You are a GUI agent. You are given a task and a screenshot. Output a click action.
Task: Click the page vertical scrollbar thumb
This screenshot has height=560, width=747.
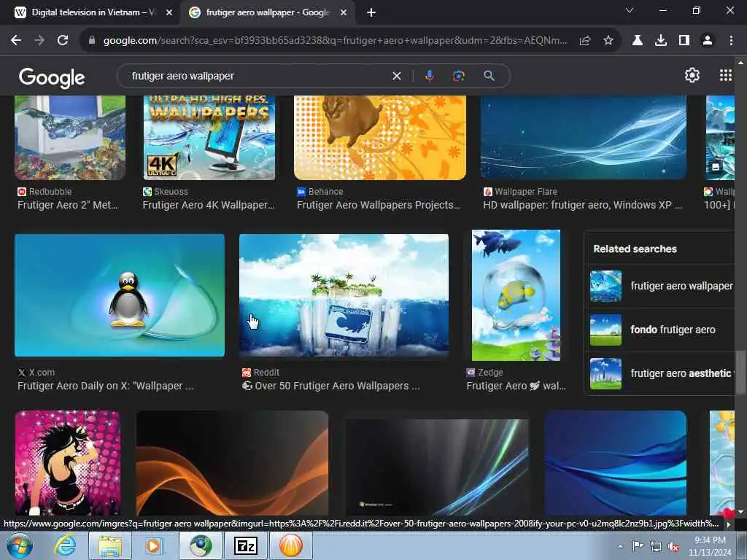click(740, 373)
